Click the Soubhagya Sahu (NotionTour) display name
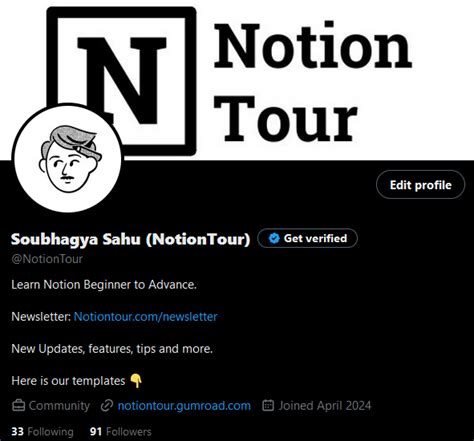 [130, 239]
